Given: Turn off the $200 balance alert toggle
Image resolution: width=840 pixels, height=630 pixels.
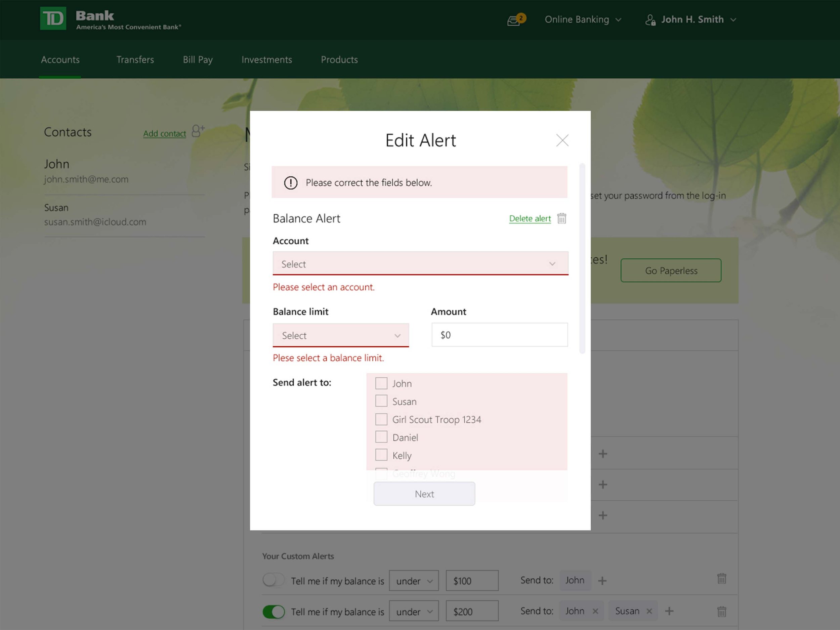Looking at the screenshot, I should tap(274, 612).
